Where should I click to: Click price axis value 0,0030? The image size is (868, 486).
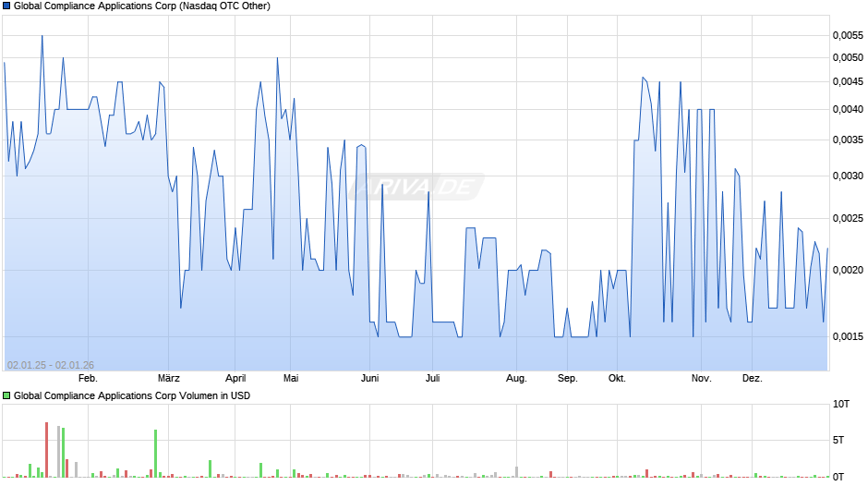(x=848, y=176)
